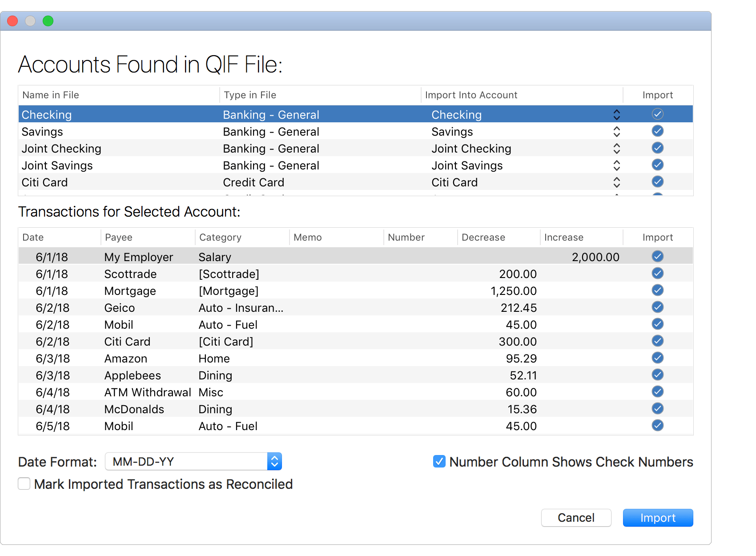
Task: Open the Import Into Account selector for Savings
Action: tap(617, 131)
